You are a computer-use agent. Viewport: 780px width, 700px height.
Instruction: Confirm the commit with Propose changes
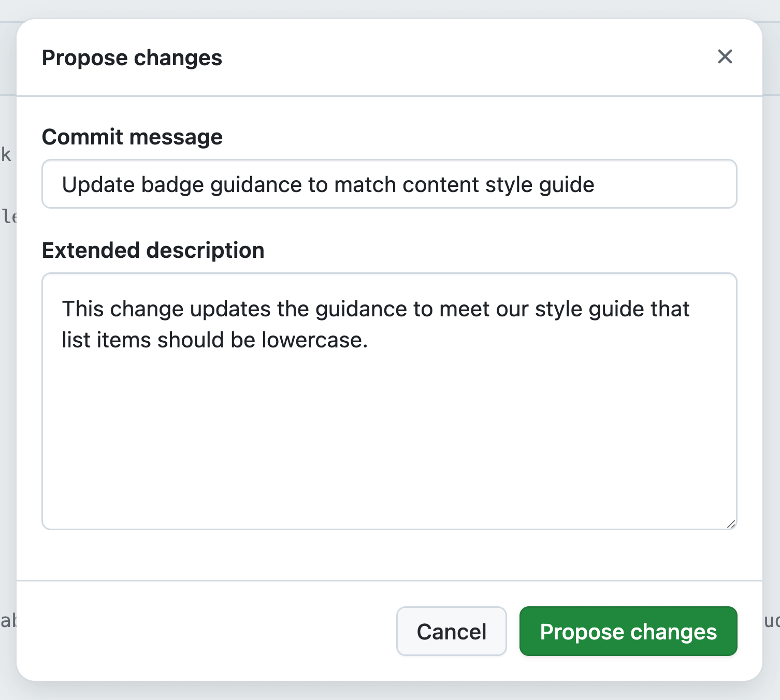tap(628, 631)
